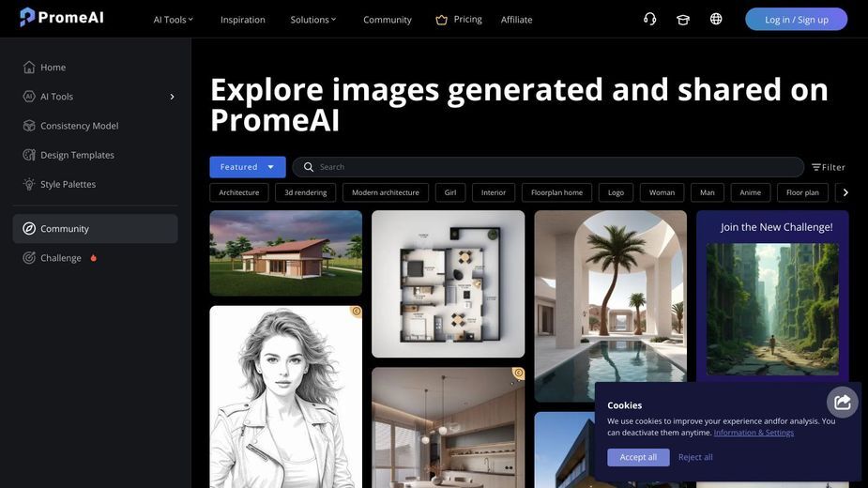Accept all cookies
The height and width of the screenshot is (488, 868).
pyautogui.click(x=638, y=457)
